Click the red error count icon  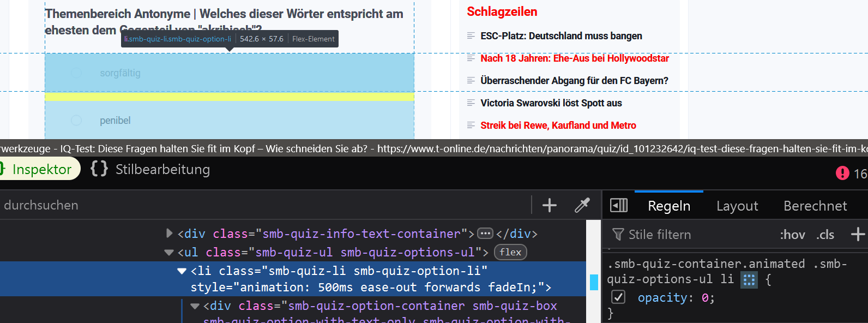pos(842,174)
